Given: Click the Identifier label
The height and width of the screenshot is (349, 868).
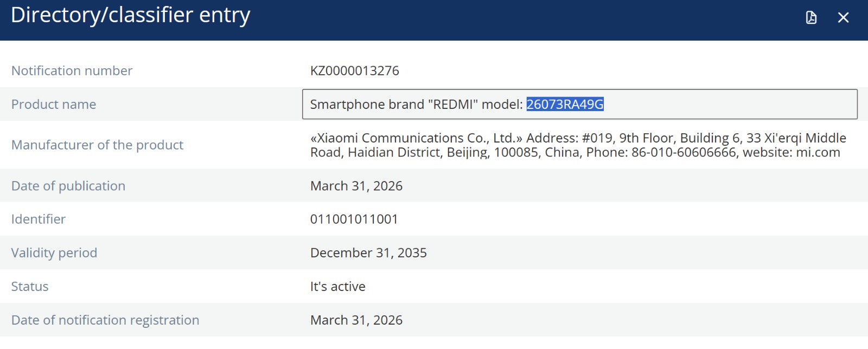Looking at the screenshot, I should point(39,219).
